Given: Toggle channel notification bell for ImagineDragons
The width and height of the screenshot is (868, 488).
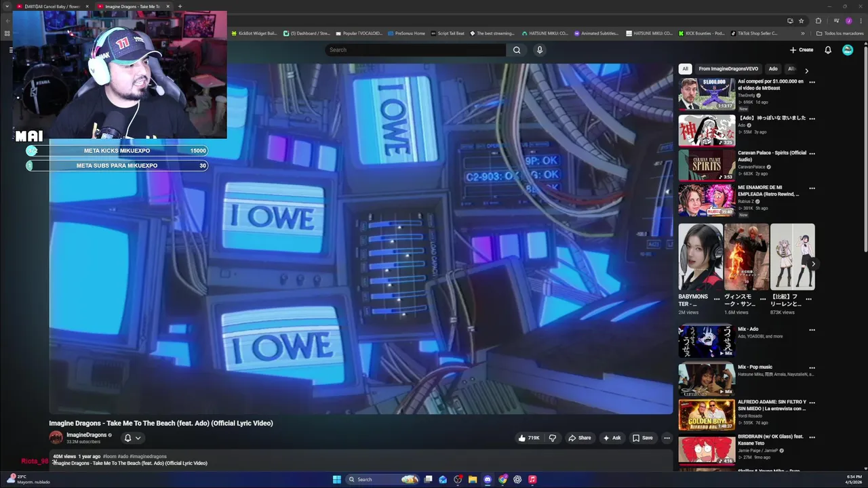Looking at the screenshot, I should 127,438.
